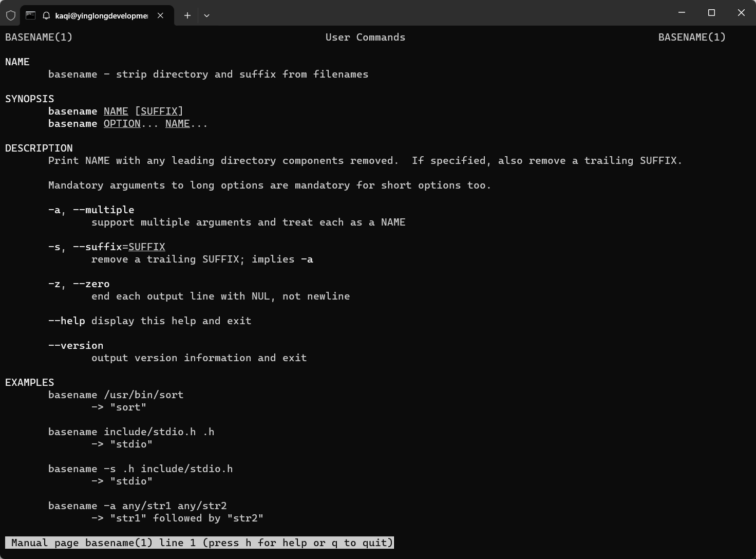Click the SYNOPSIS section heading
756x559 pixels.
coord(30,99)
